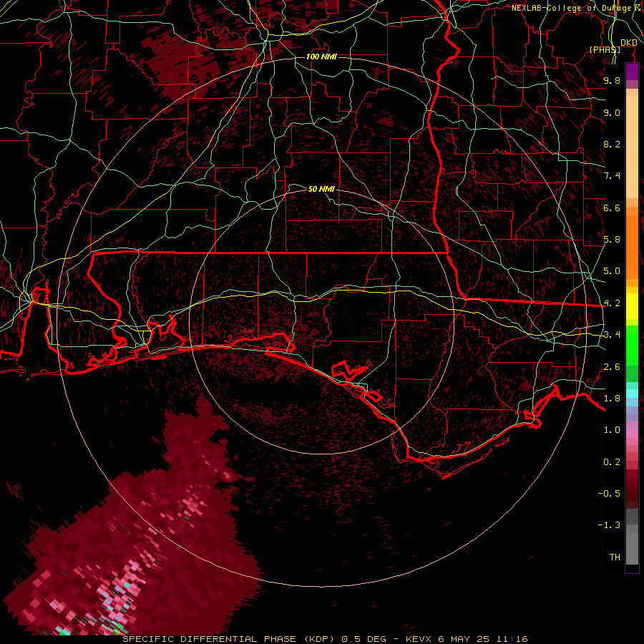Click the 5.8 value on the color scale

point(612,240)
